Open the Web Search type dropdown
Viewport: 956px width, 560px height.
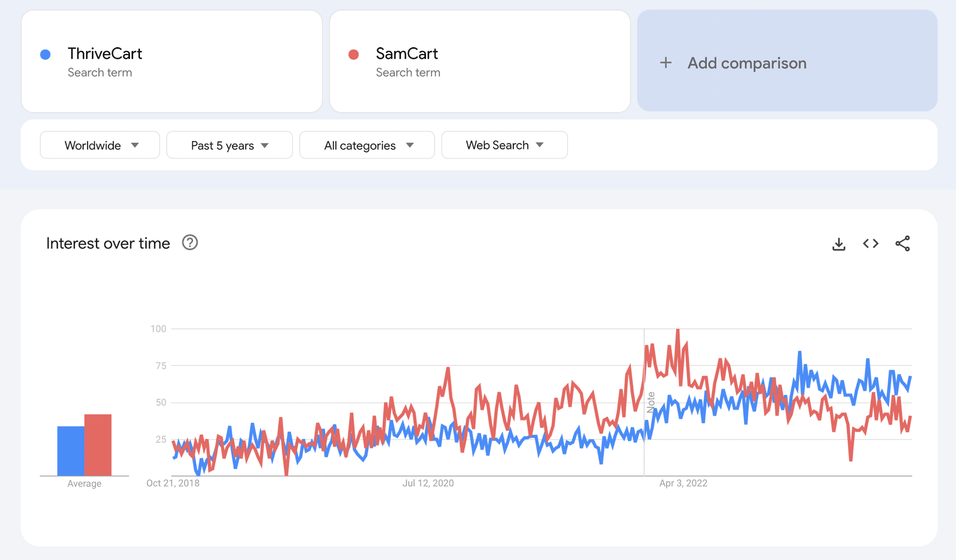click(505, 145)
